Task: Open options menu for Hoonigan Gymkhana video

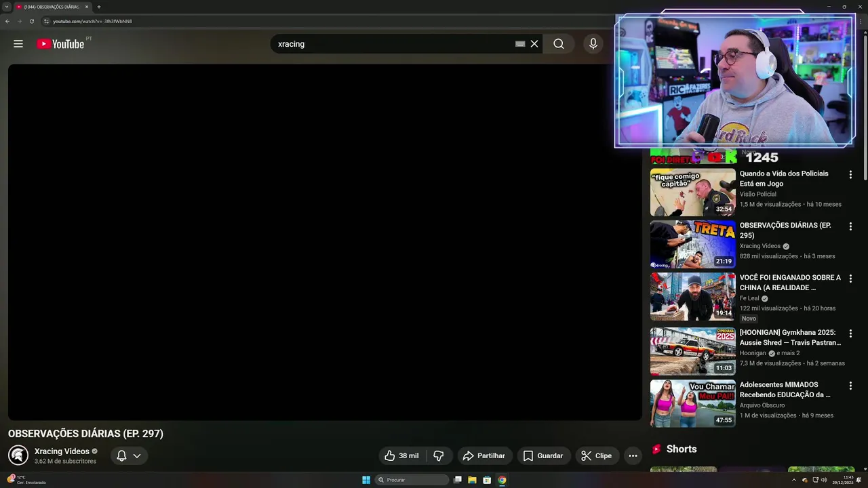Action: tap(850, 333)
